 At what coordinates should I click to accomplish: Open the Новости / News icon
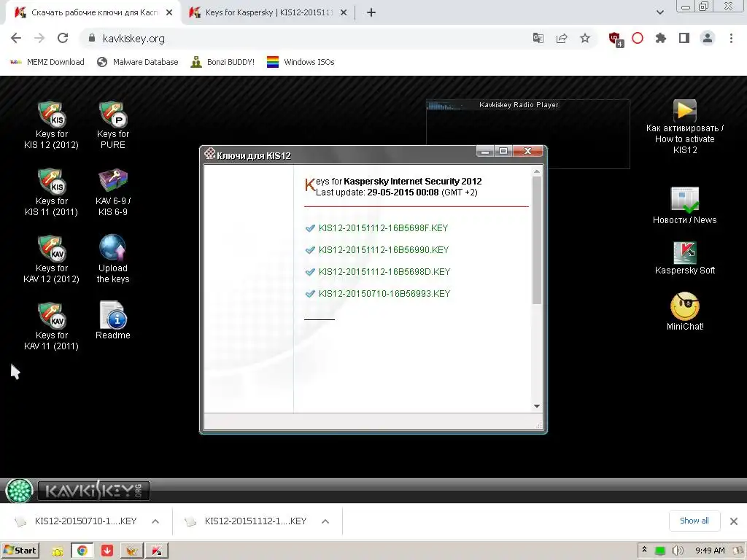(684, 206)
